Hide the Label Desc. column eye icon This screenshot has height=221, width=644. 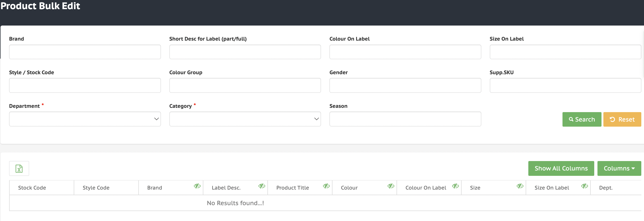click(x=262, y=186)
